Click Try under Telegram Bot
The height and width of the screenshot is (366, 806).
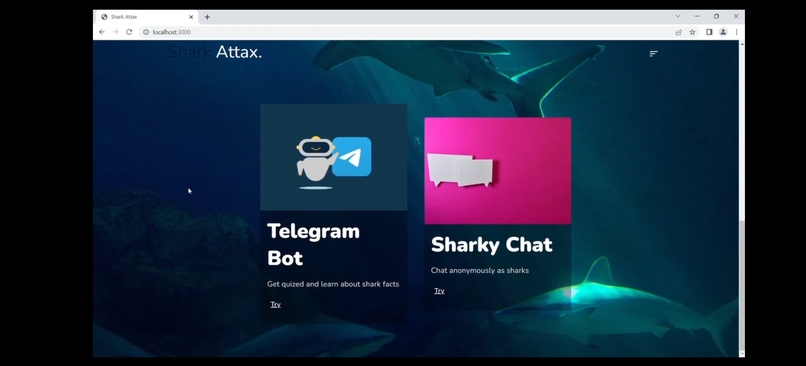(276, 304)
